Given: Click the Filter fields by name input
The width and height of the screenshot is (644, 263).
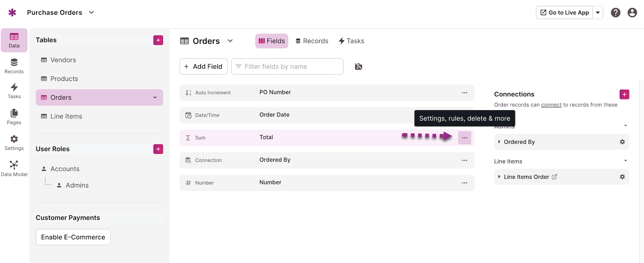Looking at the screenshot, I should [x=287, y=67].
